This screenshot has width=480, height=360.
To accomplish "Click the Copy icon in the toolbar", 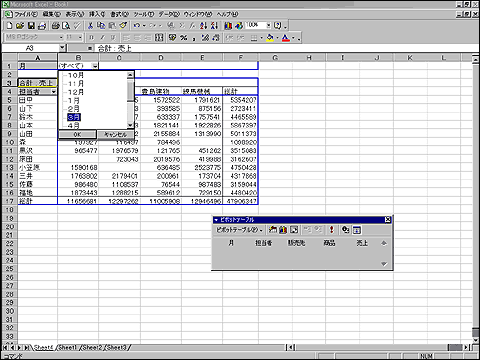I will click(x=101, y=26).
